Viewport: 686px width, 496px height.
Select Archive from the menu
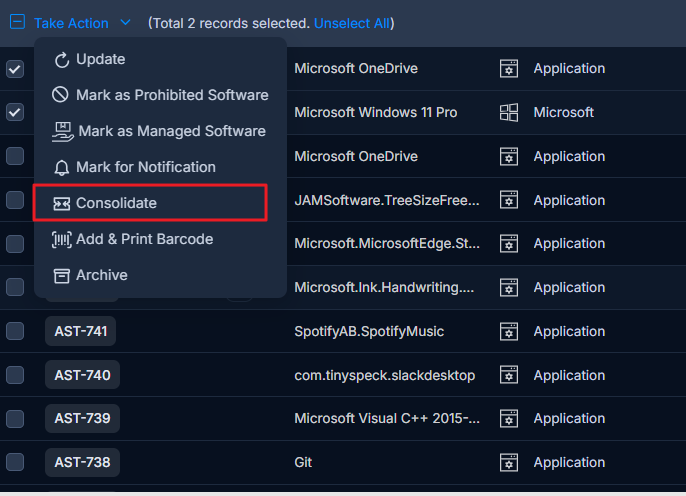(102, 275)
